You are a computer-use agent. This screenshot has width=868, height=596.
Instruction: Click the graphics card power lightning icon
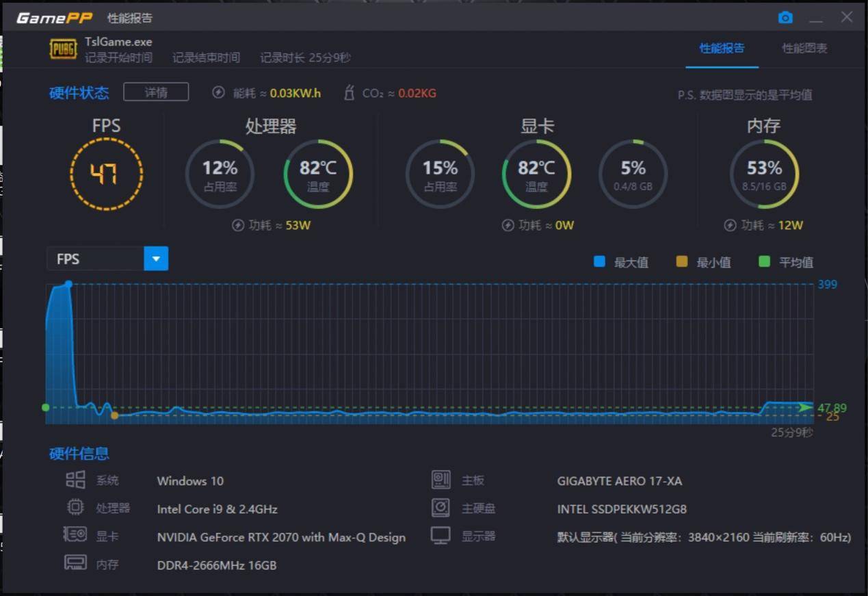[508, 225]
